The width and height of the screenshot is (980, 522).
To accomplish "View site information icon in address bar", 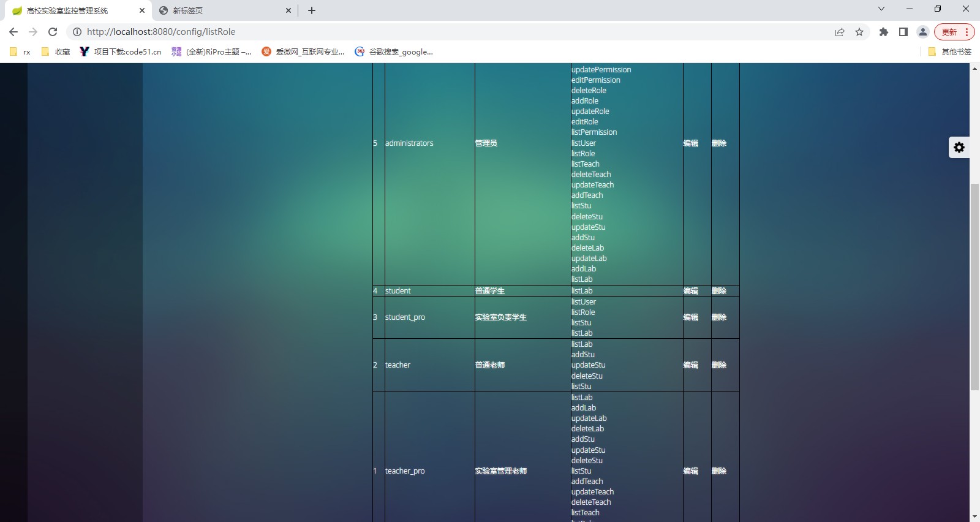I will click(x=77, y=32).
